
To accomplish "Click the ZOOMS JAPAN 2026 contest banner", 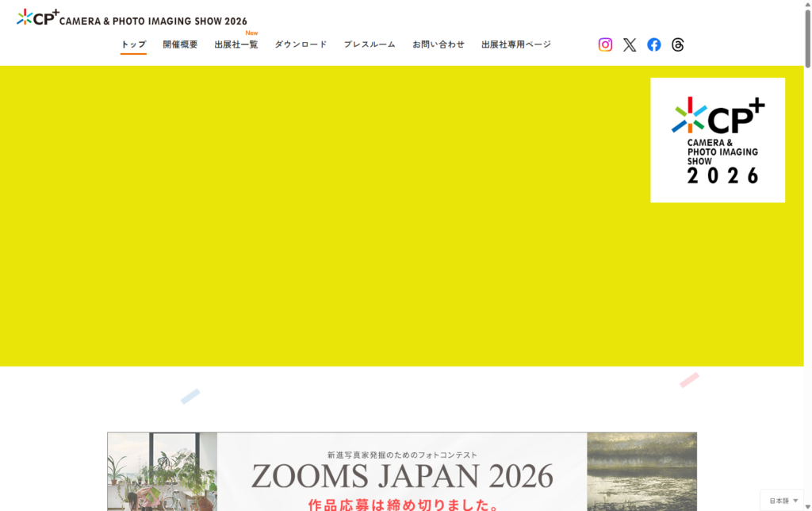I will tap(404, 472).
